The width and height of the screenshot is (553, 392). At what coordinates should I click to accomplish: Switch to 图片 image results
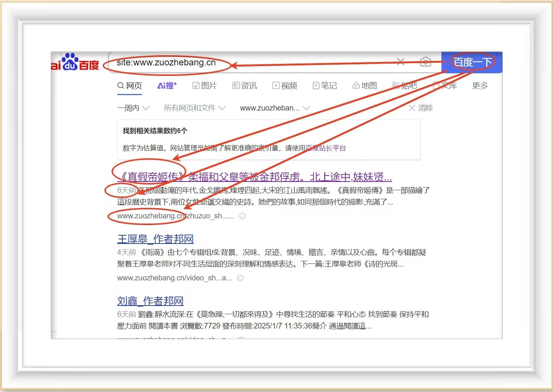(x=205, y=86)
